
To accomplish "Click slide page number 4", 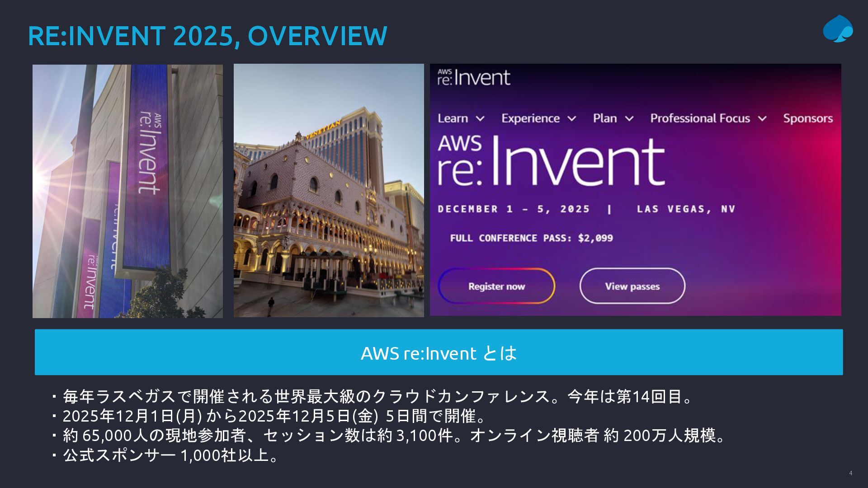I will 850,473.
